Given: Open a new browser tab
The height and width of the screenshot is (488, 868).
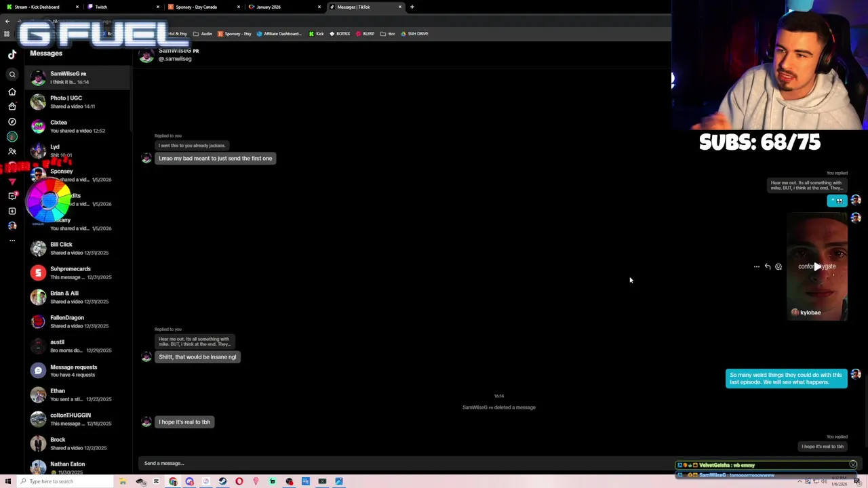Looking at the screenshot, I should click(x=412, y=7).
